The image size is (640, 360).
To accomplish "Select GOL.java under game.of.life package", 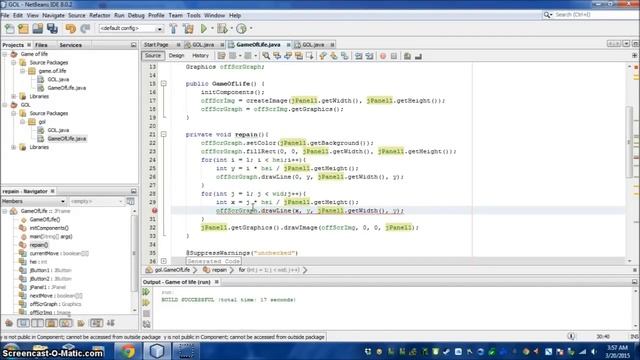I will 58,80.
